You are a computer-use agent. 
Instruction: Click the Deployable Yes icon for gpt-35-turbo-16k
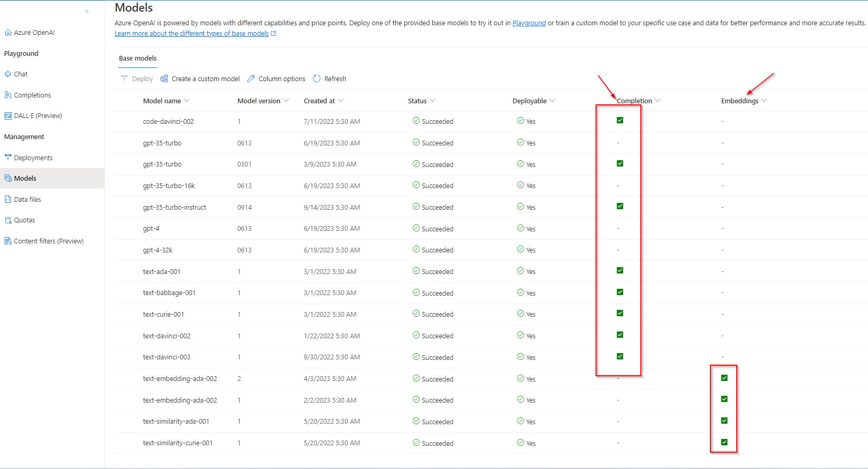(x=521, y=185)
